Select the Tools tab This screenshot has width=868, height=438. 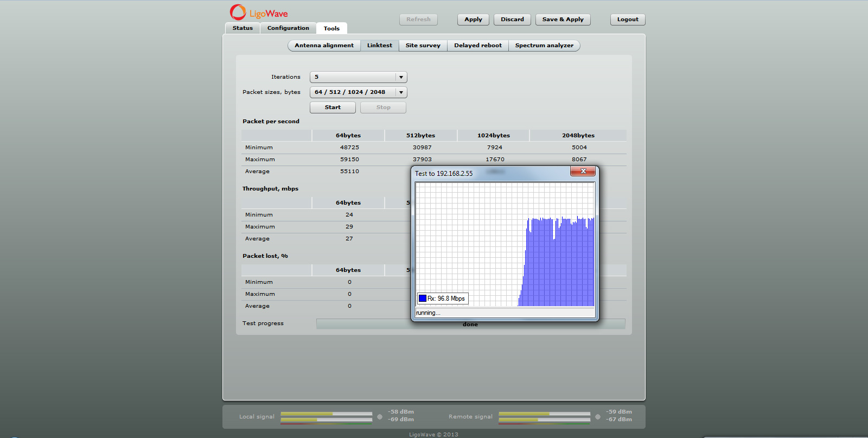(x=331, y=29)
